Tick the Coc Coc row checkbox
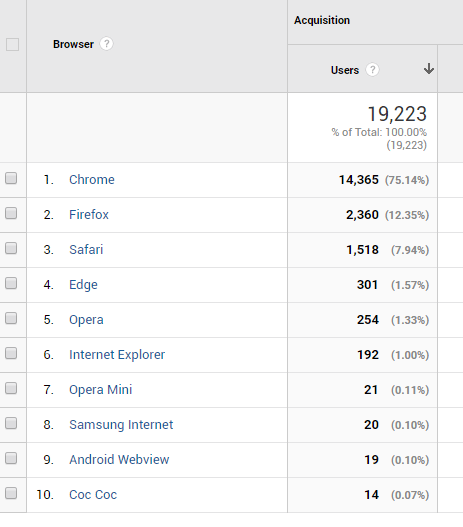 coord(11,493)
